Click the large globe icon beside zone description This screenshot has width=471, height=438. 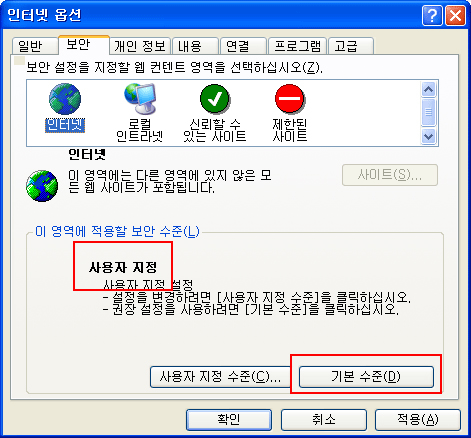42,186
